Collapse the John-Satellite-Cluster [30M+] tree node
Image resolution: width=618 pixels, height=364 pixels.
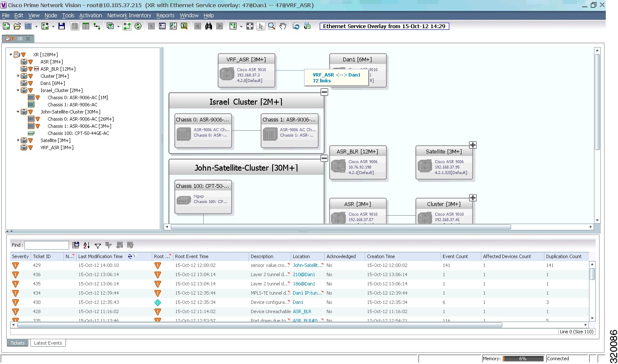click(18, 112)
